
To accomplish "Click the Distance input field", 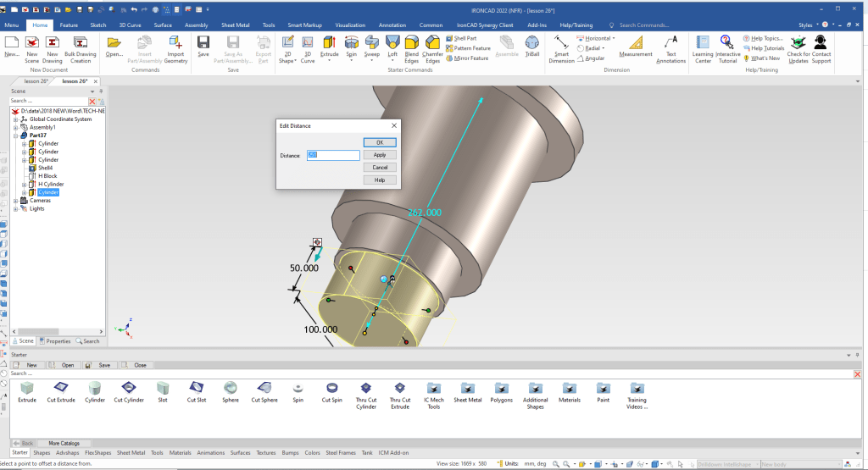I will (x=333, y=155).
